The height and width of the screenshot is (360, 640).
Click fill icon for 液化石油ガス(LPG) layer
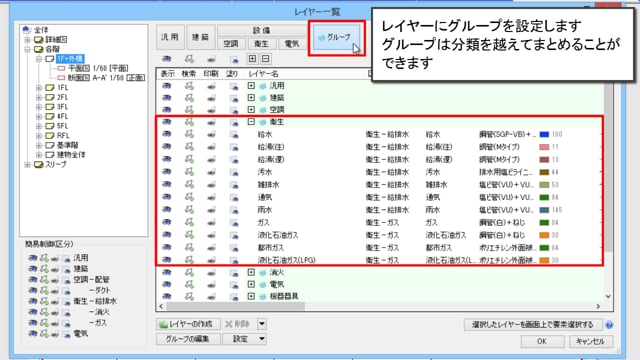pos(233,260)
